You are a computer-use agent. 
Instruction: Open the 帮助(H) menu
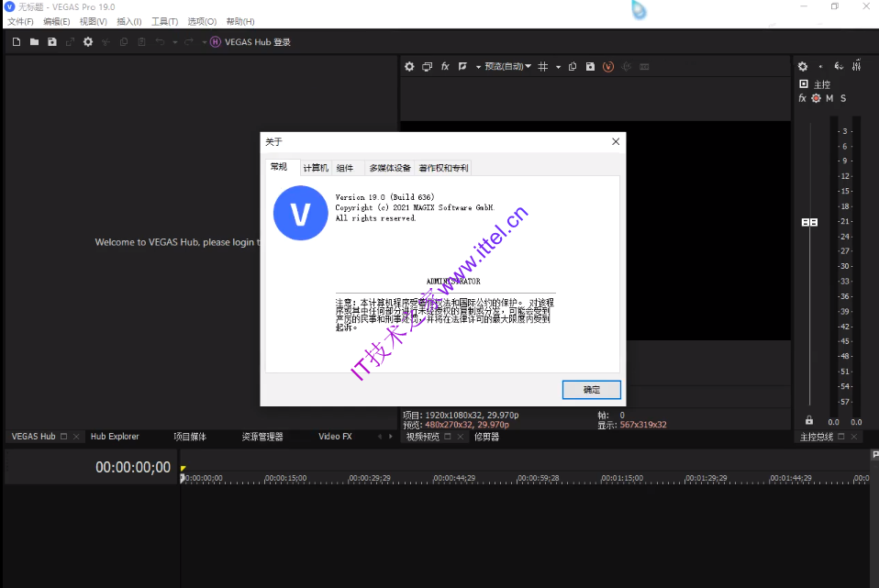pos(240,22)
